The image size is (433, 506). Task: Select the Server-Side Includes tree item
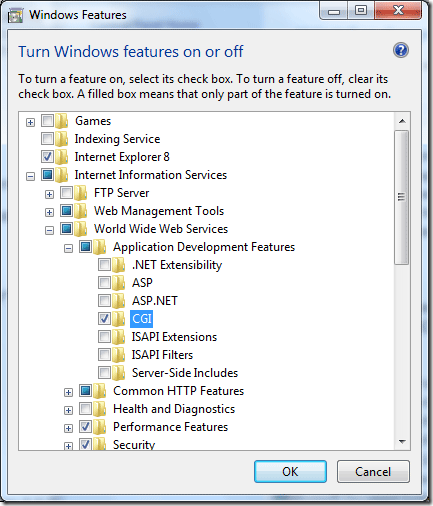[x=185, y=373]
